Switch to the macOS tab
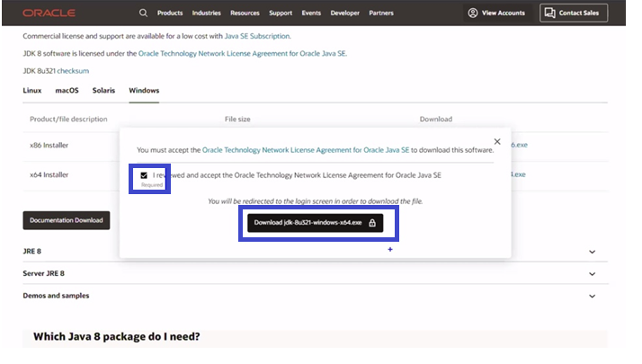Viewport: 642px width, 364px height. point(67,91)
